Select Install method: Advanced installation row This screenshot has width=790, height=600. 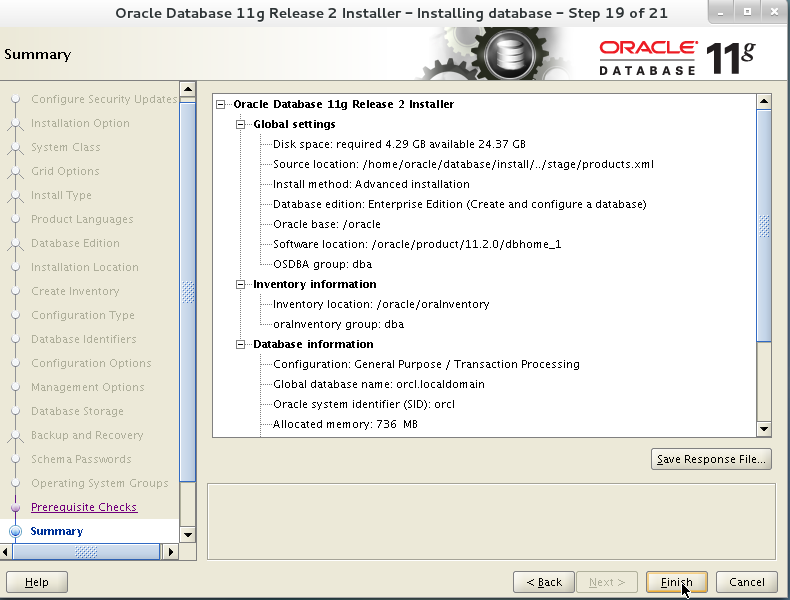coord(371,184)
